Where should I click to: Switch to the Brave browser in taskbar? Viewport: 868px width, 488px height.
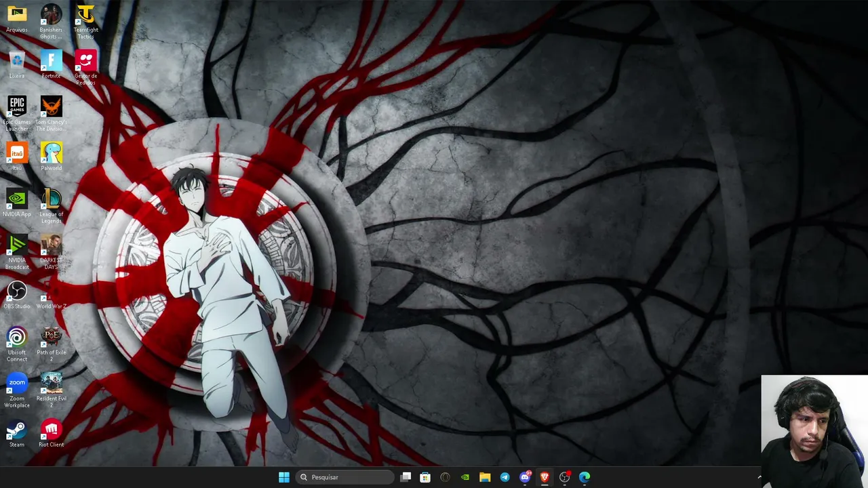coord(544,477)
